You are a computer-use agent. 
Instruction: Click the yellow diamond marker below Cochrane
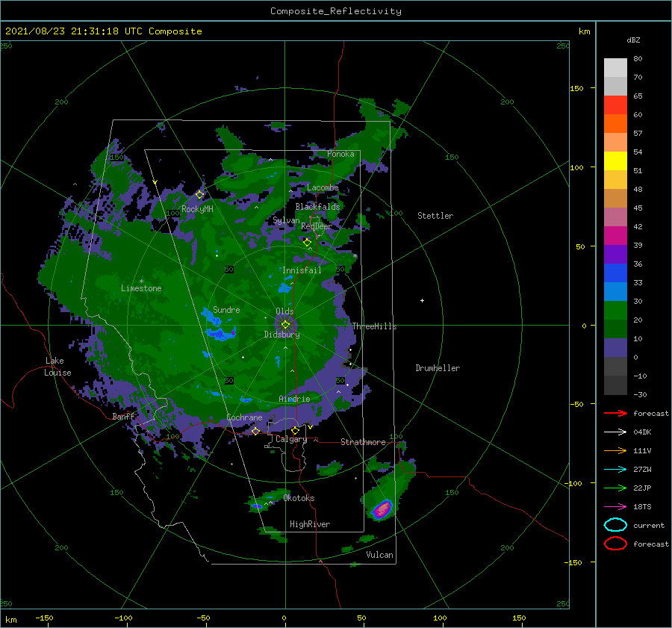[x=255, y=431]
